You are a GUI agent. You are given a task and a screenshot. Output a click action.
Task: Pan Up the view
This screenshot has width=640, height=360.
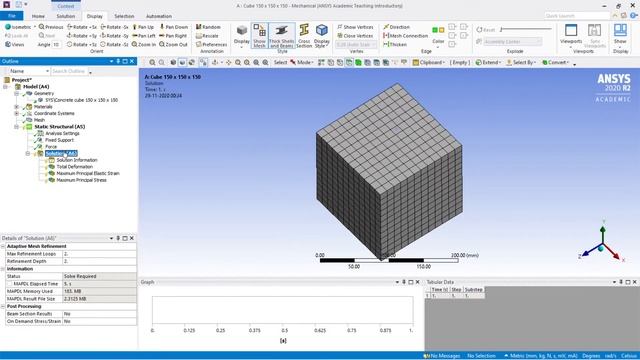143,27
